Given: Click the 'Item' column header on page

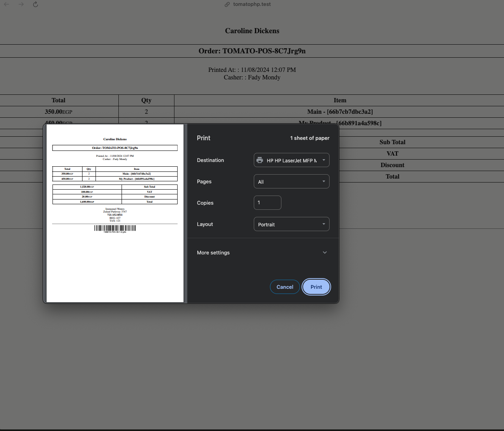Looking at the screenshot, I should coord(340,100).
